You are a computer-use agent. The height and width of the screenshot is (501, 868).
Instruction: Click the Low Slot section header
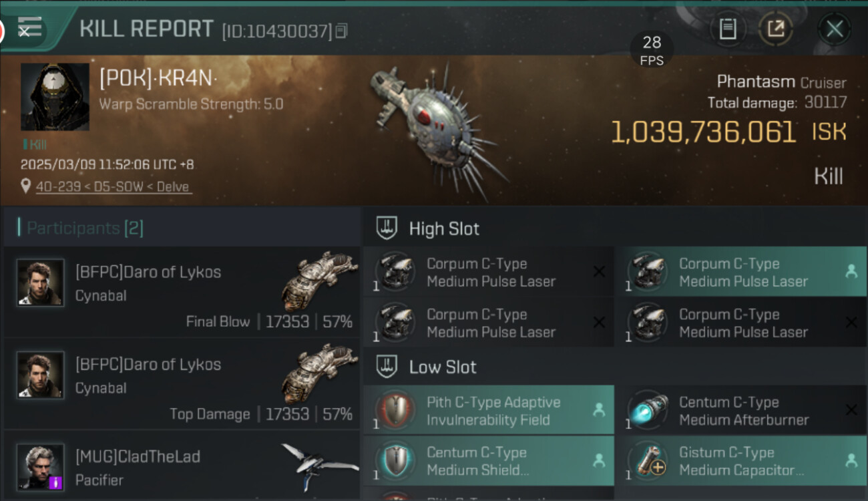443,367
